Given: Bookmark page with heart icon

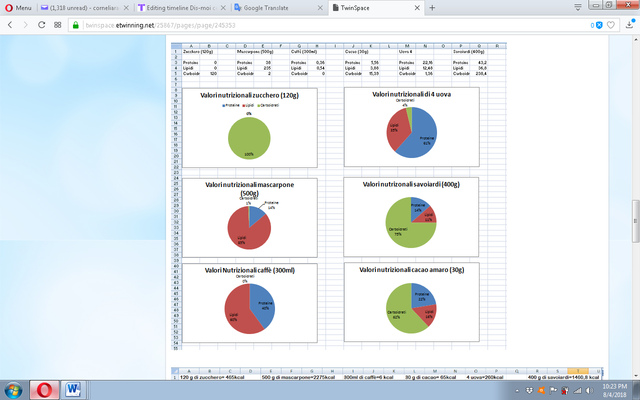Looking at the screenshot, I should [611, 25].
